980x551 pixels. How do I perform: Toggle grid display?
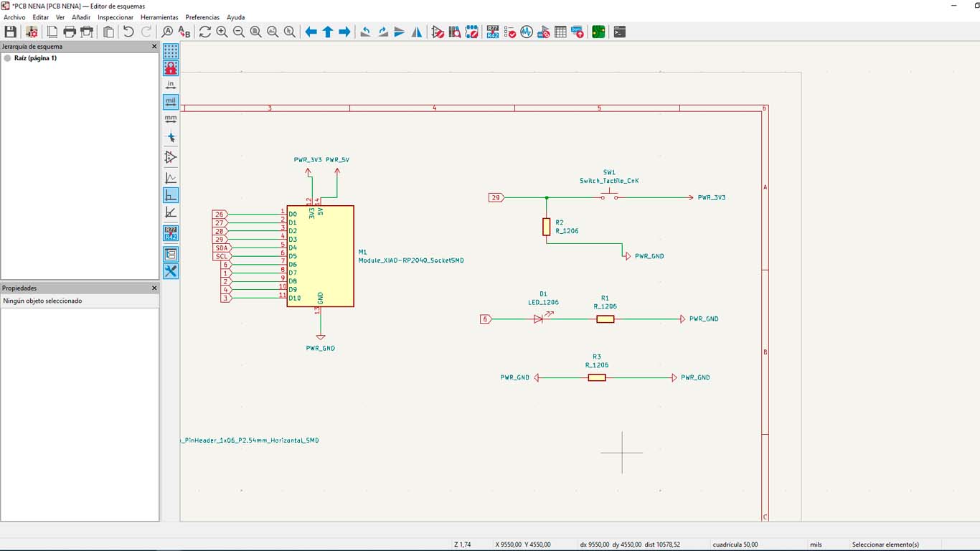pos(171,51)
